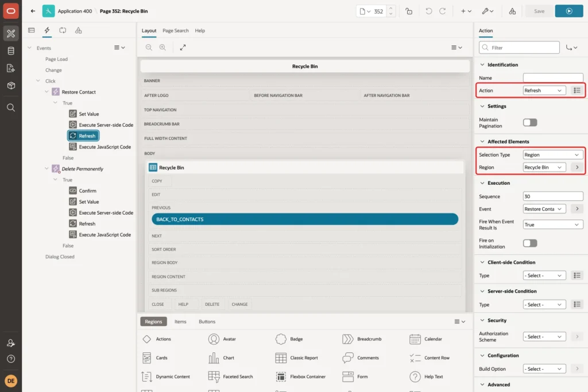Image resolution: width=588 pixels, height=392 pixels.
Task: Open the Authorization Scheme dropdown
Action: 544,336
